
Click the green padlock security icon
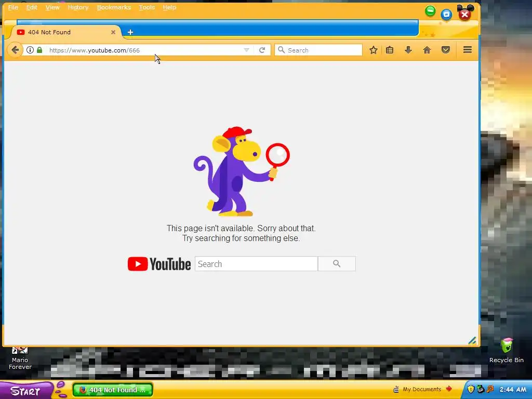click(39, 50)
